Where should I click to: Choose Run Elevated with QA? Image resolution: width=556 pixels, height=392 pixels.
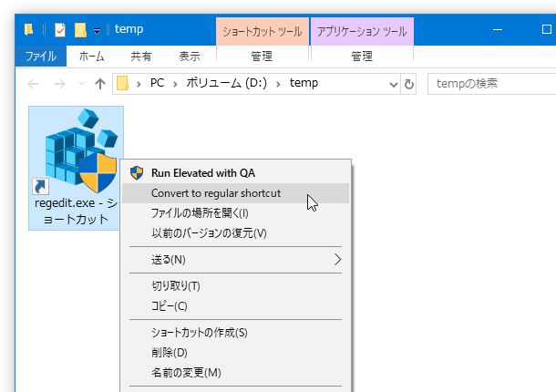[x=235, y=173]
